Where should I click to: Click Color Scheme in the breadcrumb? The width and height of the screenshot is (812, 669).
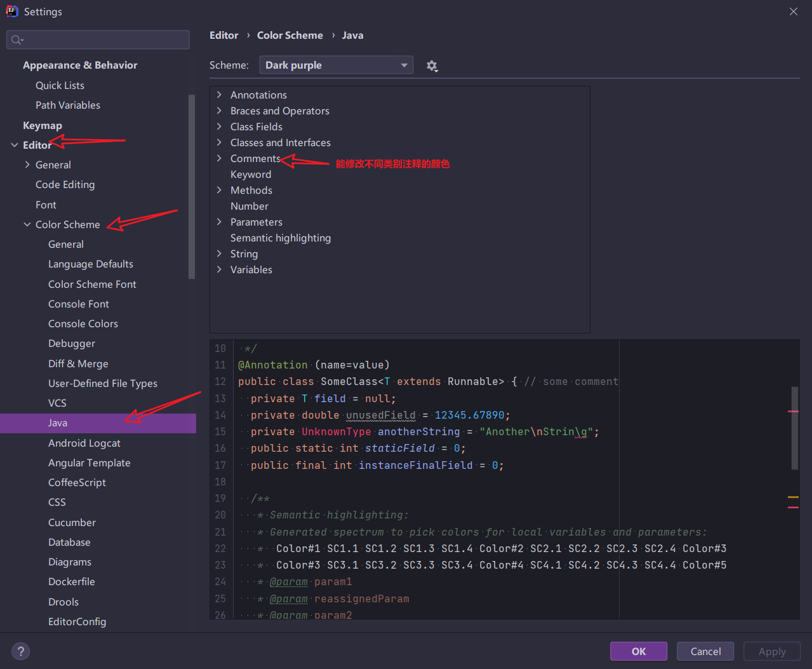coord(290,36)
